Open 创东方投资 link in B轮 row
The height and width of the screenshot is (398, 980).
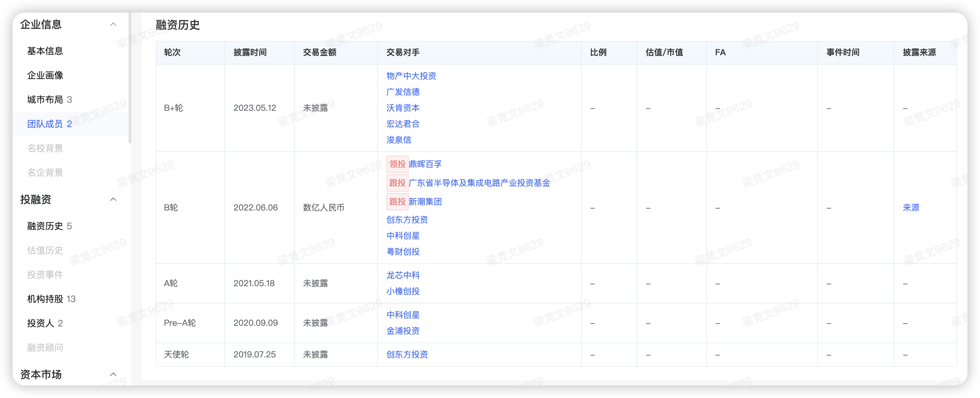[407, 220]
